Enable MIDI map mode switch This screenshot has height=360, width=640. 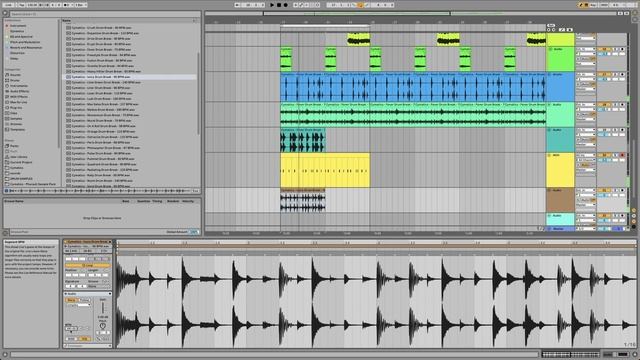coord(604,5)
